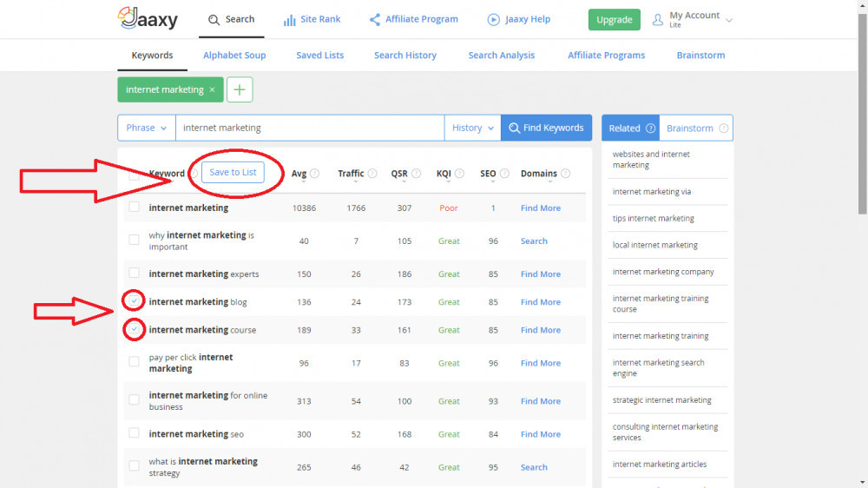Click the Domains column help icon
This screenshot has width=868, height=488.
(x=565, y=174)
